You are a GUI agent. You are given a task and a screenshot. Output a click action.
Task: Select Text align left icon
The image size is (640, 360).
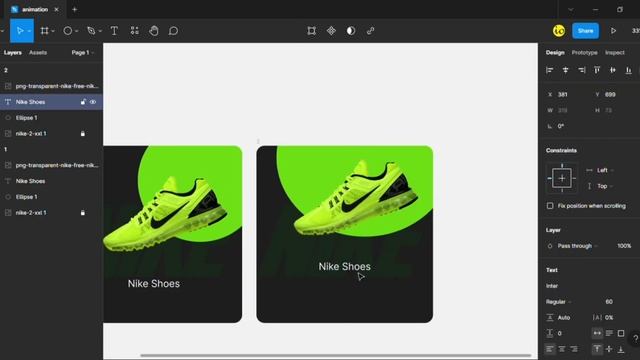pyautogui.click(x=550, y=349)
